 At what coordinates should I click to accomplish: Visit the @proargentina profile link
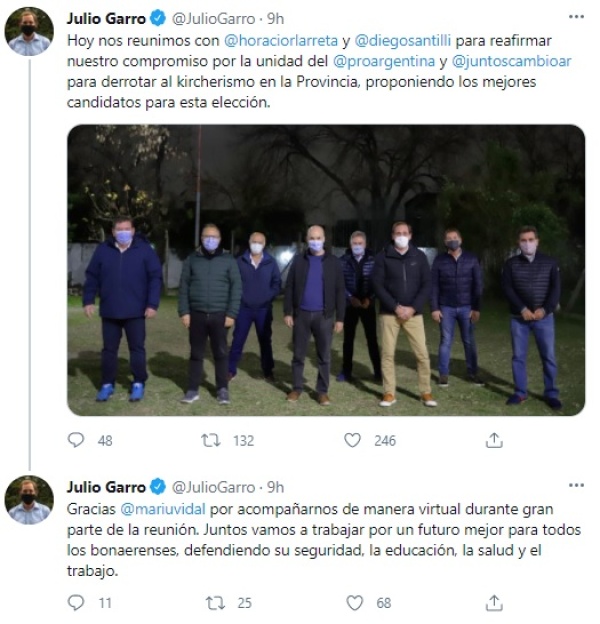[384, 61]
